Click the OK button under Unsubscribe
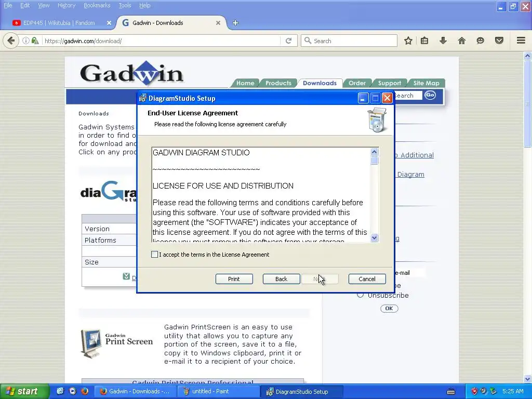 click(x=389, y=309)
